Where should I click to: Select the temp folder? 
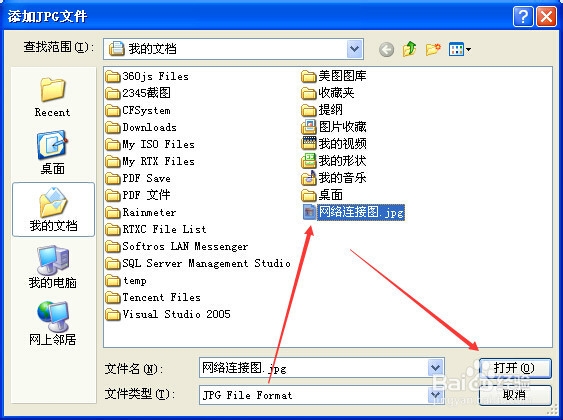coord(126,280)
